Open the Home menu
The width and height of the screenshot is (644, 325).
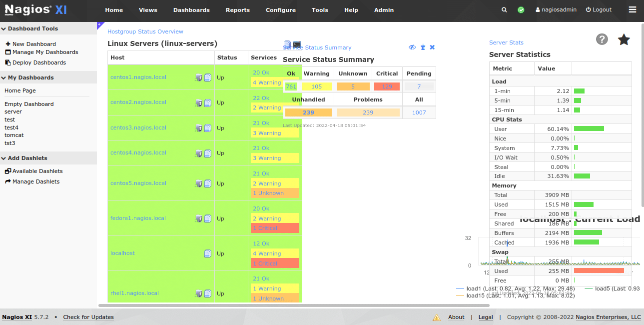click(x=114, y=10)
